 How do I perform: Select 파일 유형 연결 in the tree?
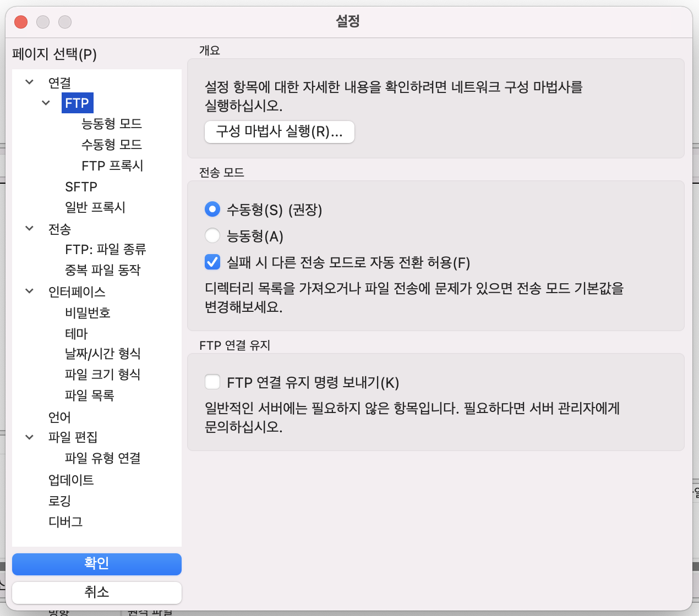102,458
